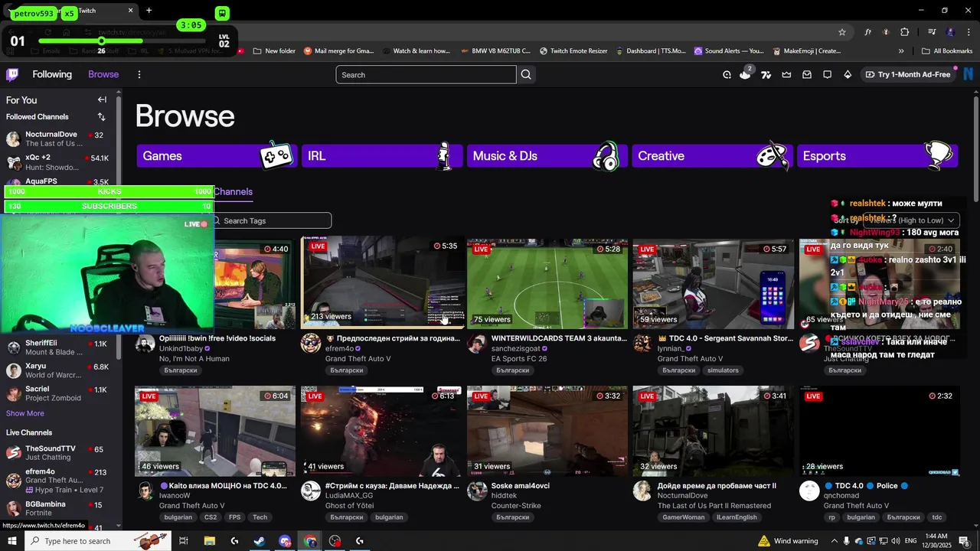Open the Creative category

point(712,156)
